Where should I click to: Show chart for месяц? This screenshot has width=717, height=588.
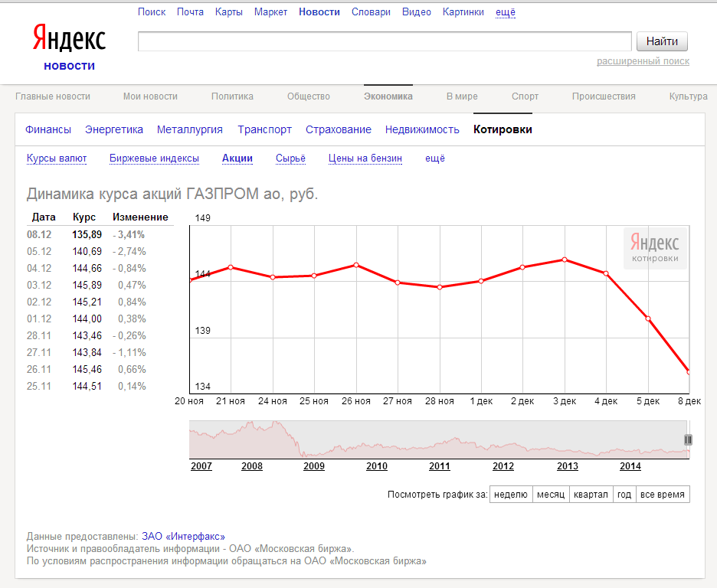(551, 495)
